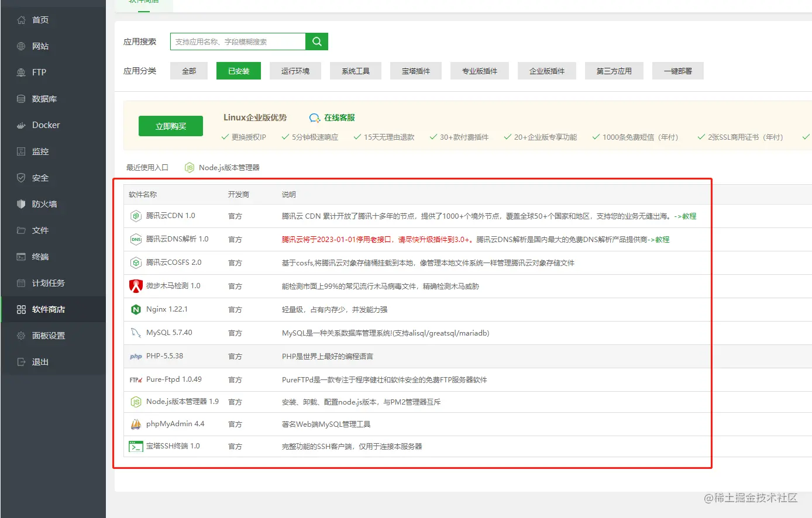Click software name 腾讯云COSFS 2.0
This screenshot has width=812, height=518.
click(x=174, y=263)
